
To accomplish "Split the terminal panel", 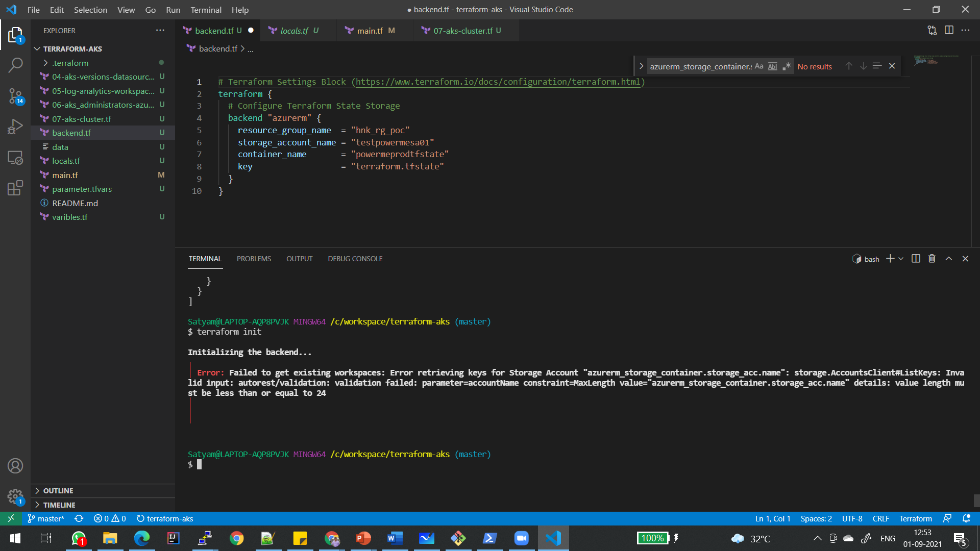I will click(x=916, y=259).
